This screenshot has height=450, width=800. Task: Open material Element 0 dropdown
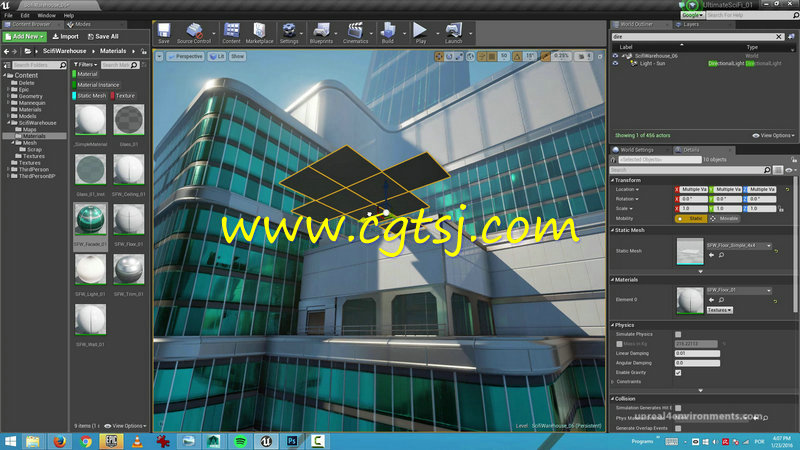(739, 290)
